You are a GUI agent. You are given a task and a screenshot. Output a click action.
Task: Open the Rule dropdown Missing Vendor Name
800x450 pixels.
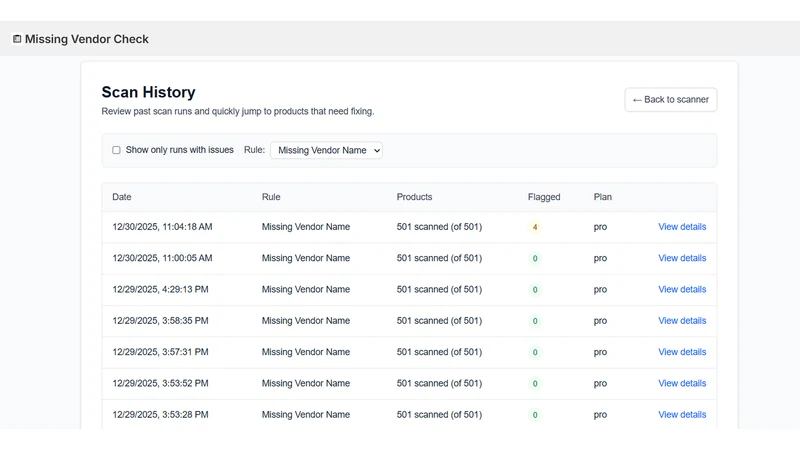coord(327,150)
